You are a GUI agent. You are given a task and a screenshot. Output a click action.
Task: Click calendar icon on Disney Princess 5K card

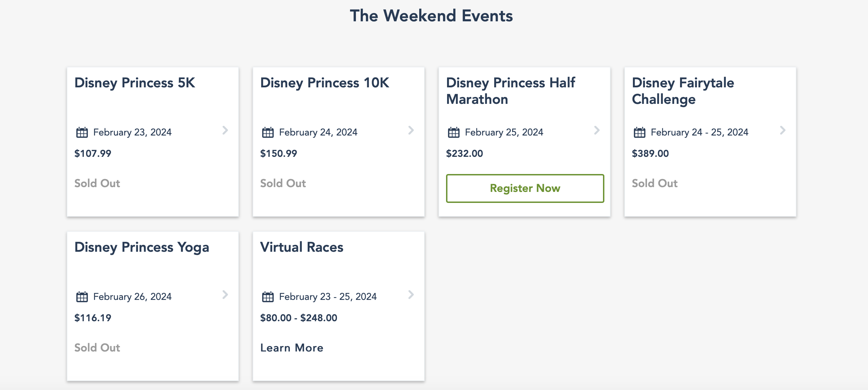click(82, 132)
